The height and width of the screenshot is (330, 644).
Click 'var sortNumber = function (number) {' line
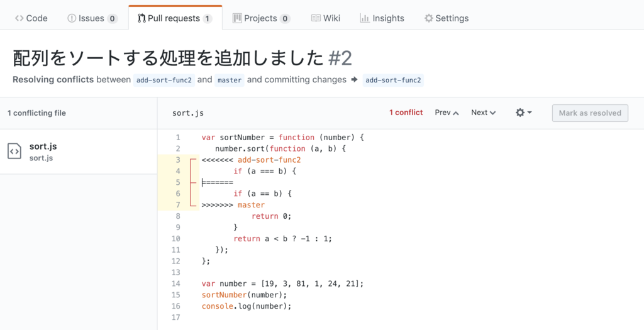(282, 137)
